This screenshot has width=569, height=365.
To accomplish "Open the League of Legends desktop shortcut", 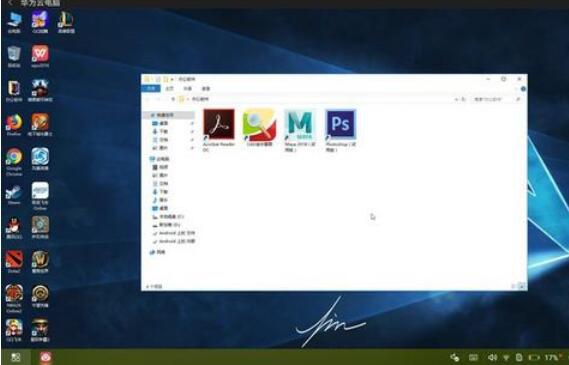I will 66,22.
